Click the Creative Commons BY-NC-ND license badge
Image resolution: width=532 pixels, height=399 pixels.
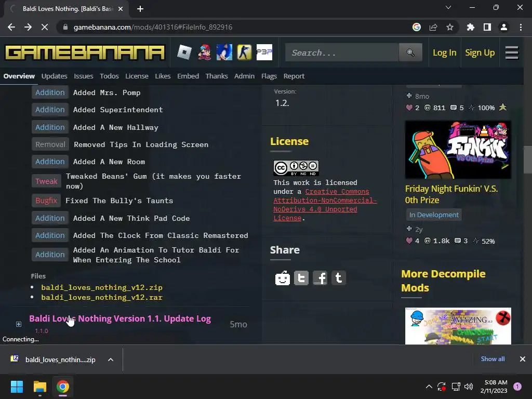(x=296, y=168)
